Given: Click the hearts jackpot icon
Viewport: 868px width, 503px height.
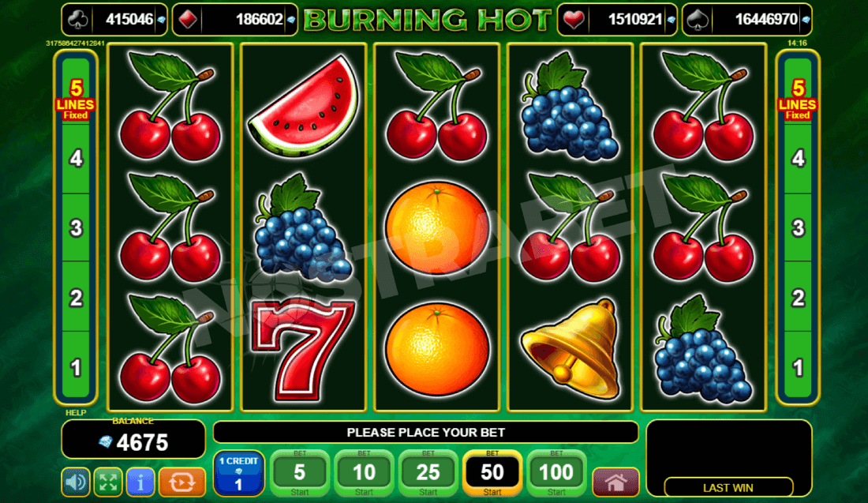Looking at the screenshot, I should (573, 20).
